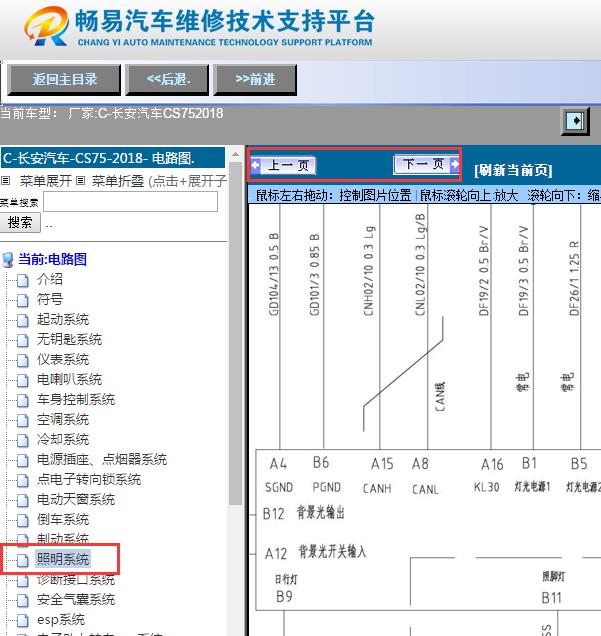Click the page icon beside 起动系统

point(23,320)
